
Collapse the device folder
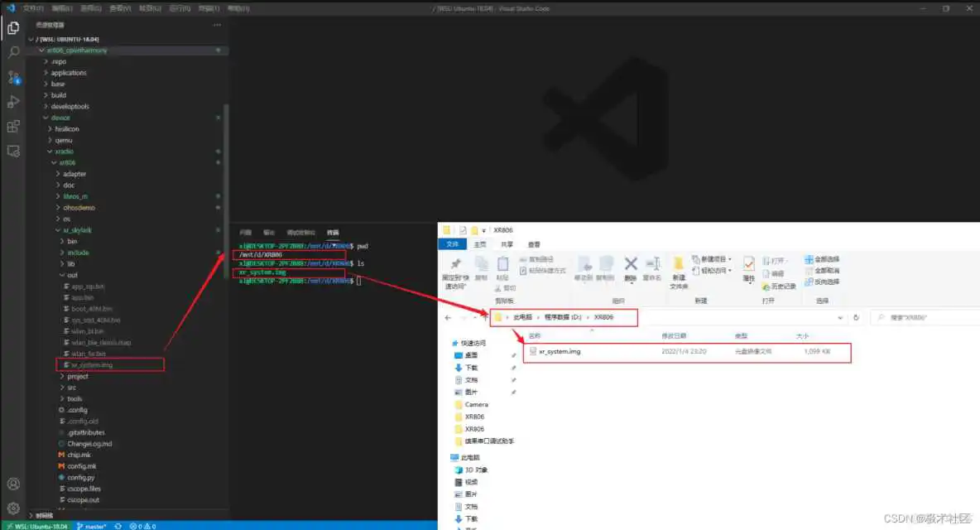pos(60,118)
